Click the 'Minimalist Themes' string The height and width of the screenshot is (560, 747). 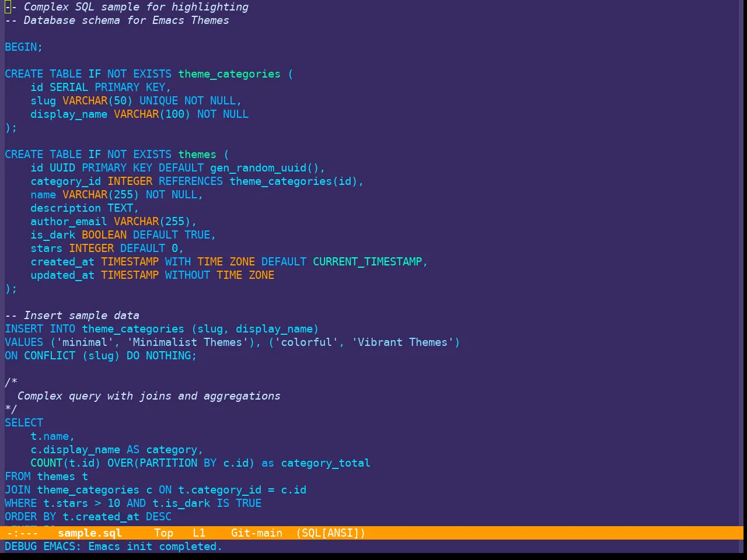[x=187, y=342]
